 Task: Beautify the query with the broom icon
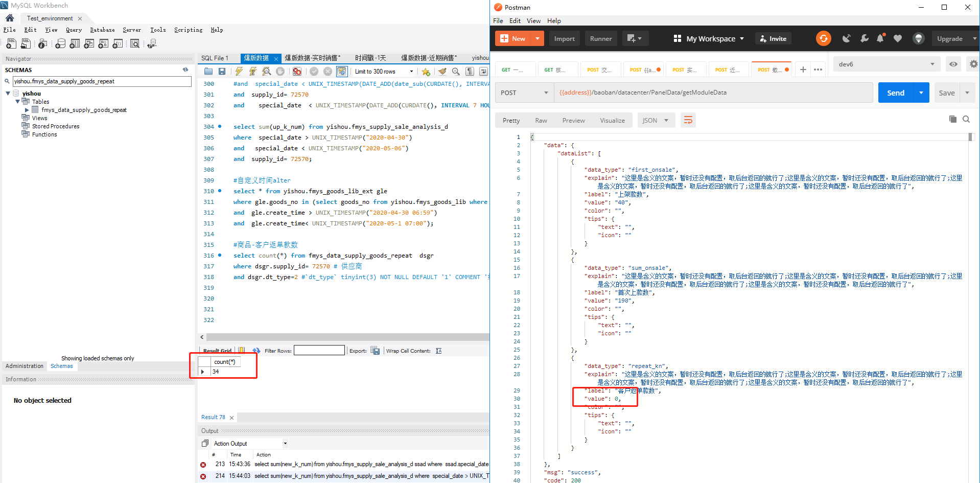tap(442, 72)
